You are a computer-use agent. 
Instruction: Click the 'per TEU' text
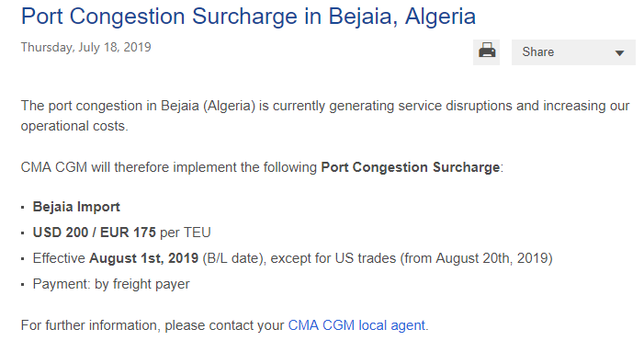[186, 233]
